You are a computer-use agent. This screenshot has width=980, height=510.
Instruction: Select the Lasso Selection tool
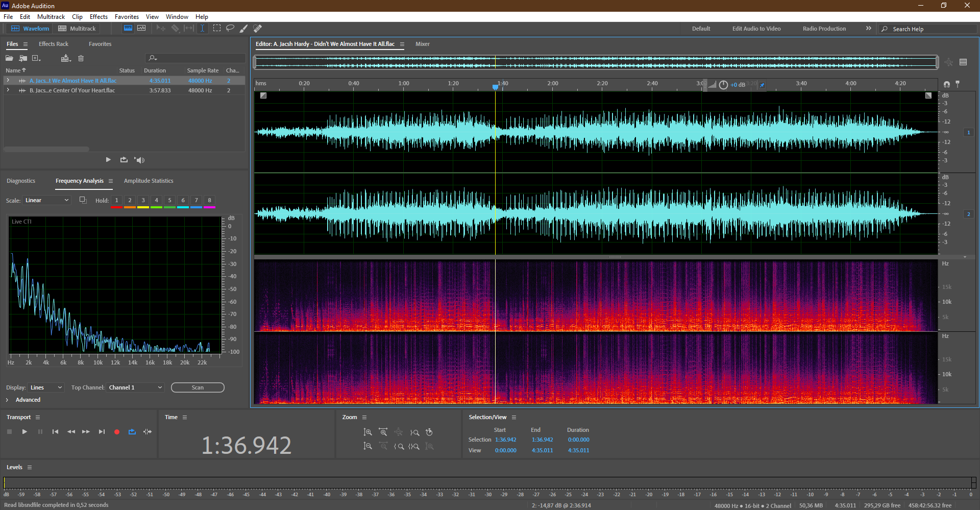pyautogui.click(x=230, y=29)
